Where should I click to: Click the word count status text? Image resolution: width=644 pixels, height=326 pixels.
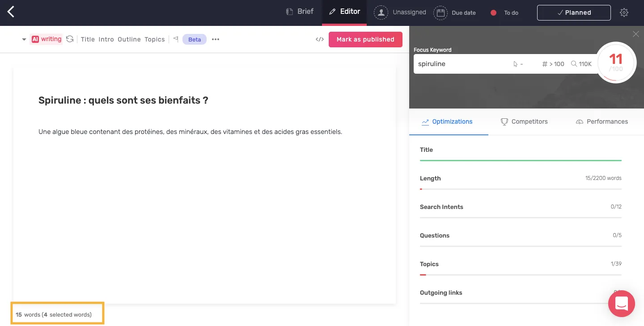[x=54, y=314]
